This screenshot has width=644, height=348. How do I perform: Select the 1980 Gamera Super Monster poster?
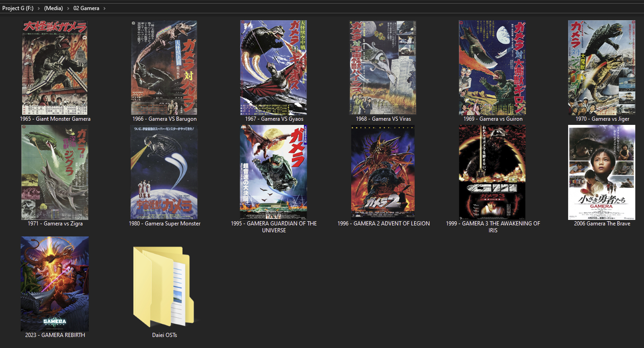coord(164,172)
